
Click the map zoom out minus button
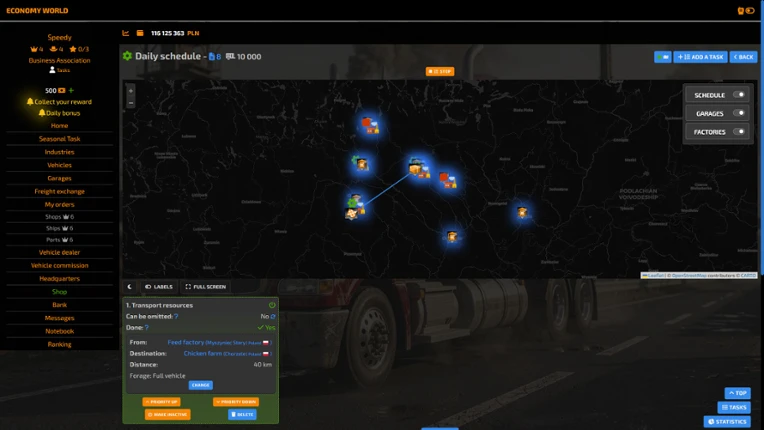[x=131, y=103]
